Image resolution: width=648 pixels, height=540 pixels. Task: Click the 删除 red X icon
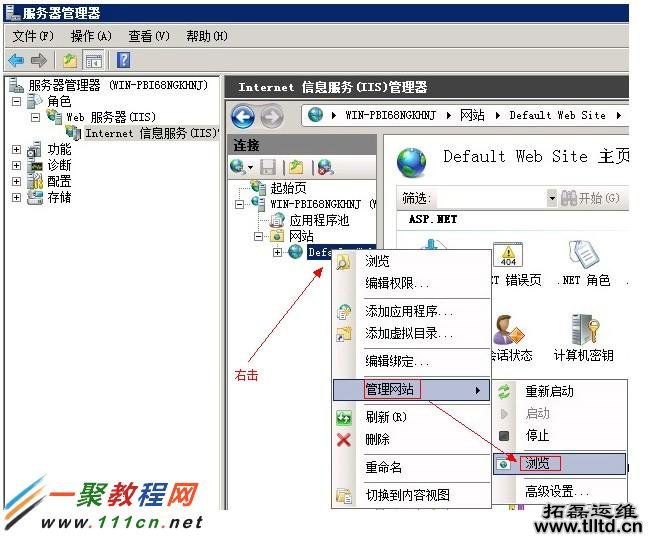click(344, 440)
